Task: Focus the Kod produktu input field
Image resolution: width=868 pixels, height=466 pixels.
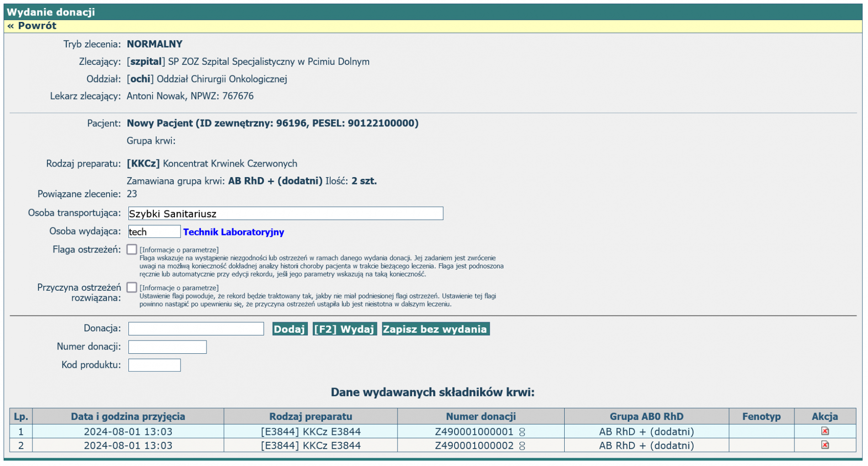Action: tap(154, 365)
